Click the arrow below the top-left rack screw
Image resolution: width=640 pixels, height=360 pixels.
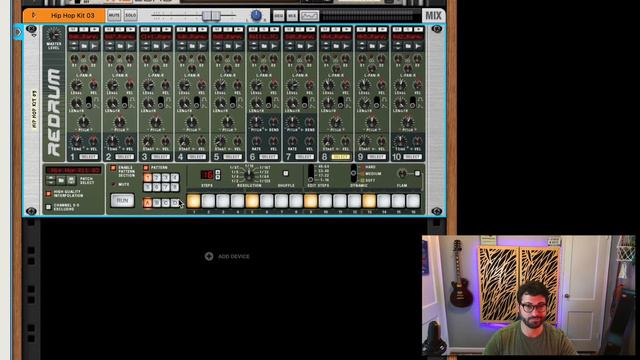33,36
